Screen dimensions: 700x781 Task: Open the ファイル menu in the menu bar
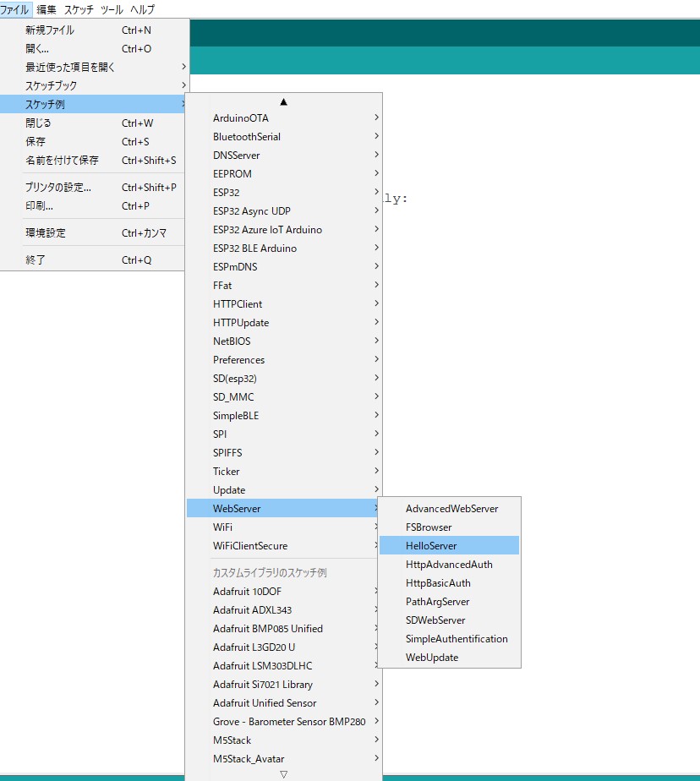click(x=14, y=9)
